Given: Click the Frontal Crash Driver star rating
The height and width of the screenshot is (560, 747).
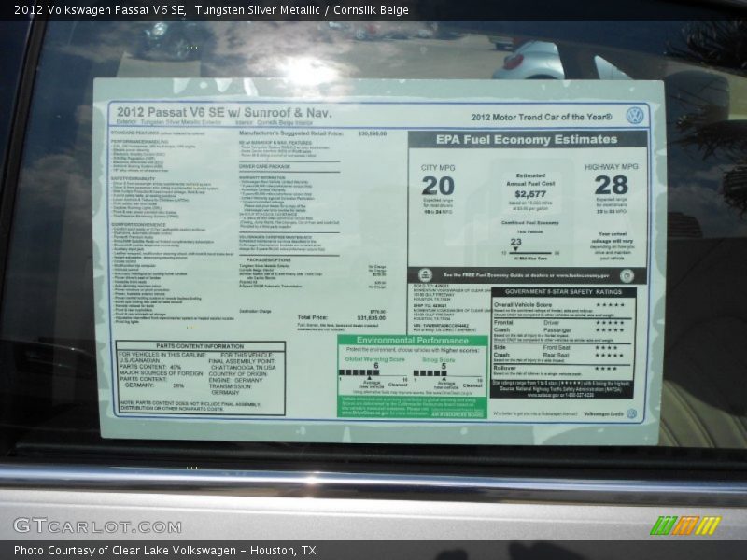Looking at the screenshot, I should click(610, 323).
